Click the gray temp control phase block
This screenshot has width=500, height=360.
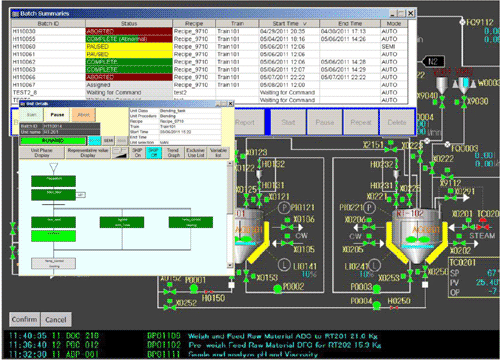pos(53,263)
